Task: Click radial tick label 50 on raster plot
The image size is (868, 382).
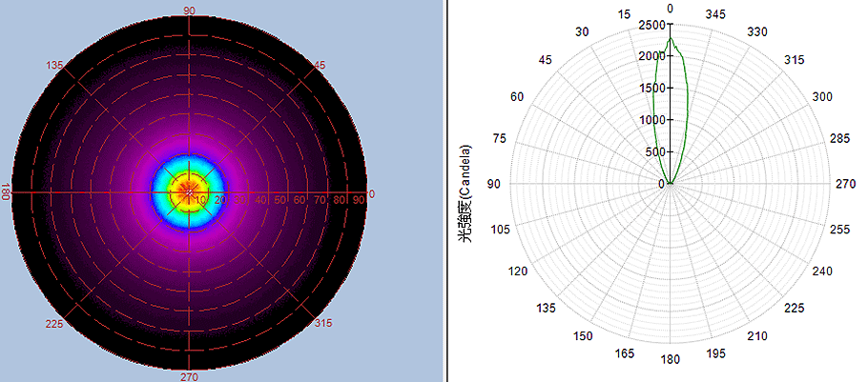Action: (280, 200)
